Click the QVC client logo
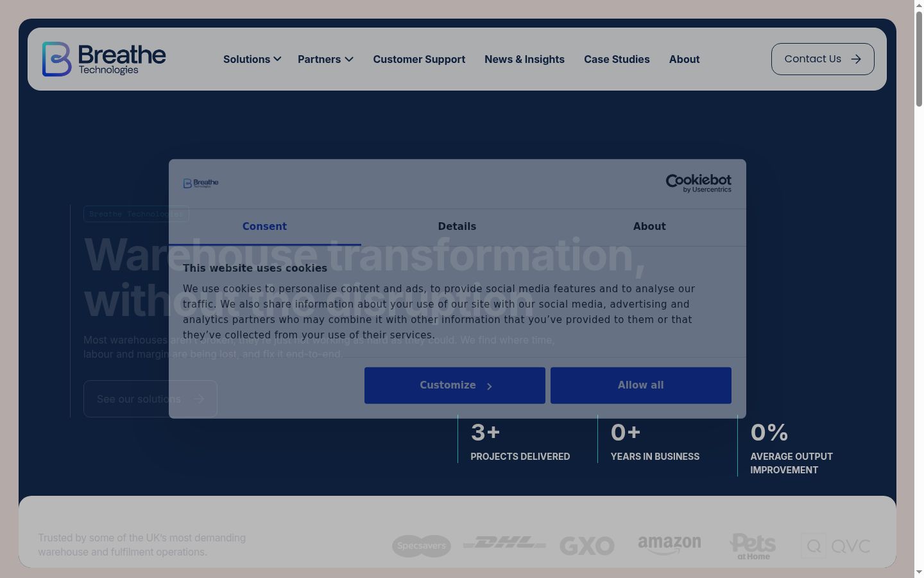The image size is (924, 578). point(835,546)
